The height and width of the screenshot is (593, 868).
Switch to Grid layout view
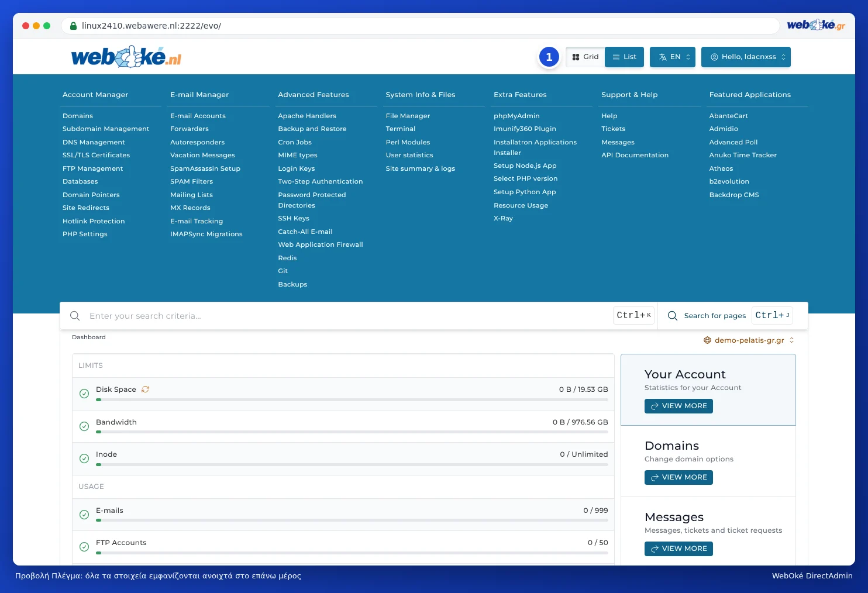coord(585,57)
